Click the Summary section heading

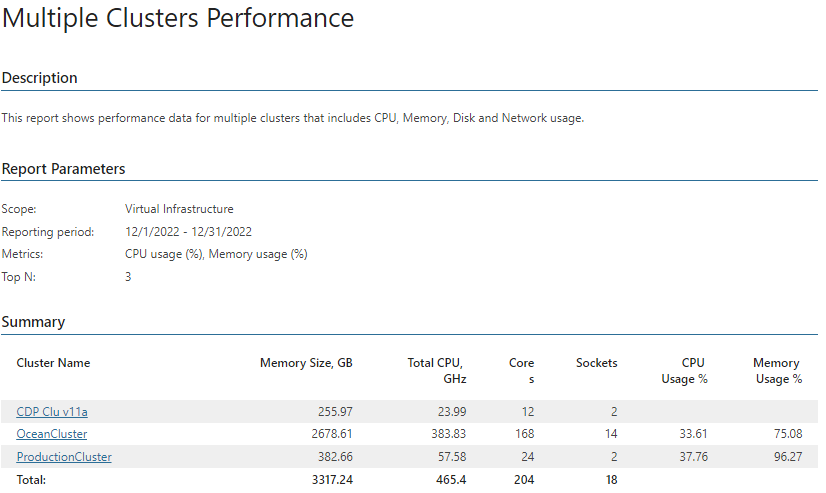pyautogui.click(x=33, y=322)
